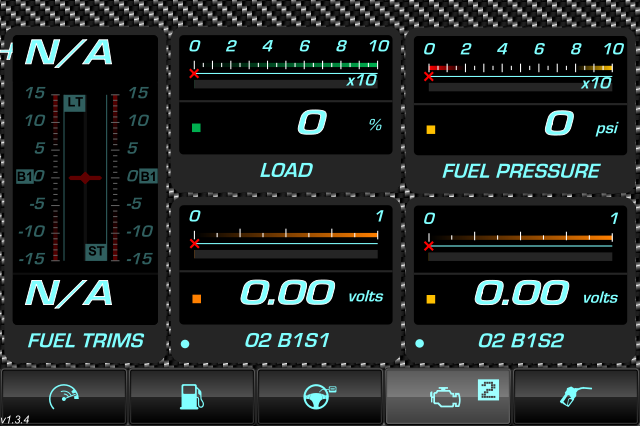
Task: Tap the red X marker on Fuel Pressure gauge
Action: click(429, 76)
